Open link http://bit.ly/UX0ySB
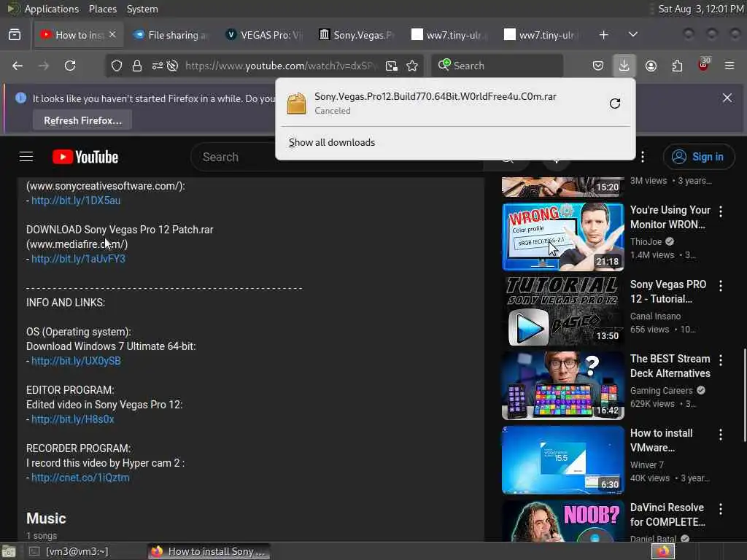The image size is (747, 560). coord(76,361)
